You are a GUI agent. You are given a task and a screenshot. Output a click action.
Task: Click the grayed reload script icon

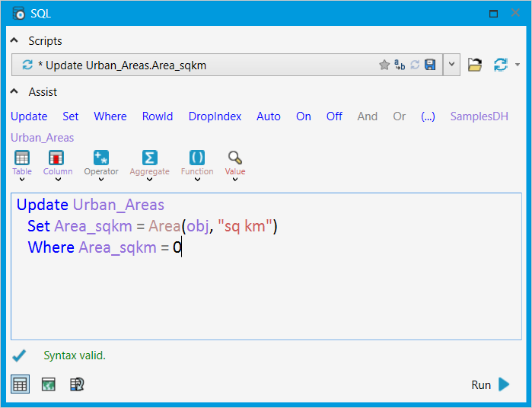click(415, 65)
